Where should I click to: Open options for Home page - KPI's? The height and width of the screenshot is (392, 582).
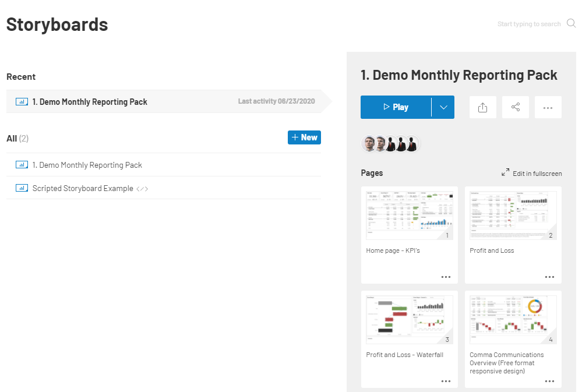446,277
